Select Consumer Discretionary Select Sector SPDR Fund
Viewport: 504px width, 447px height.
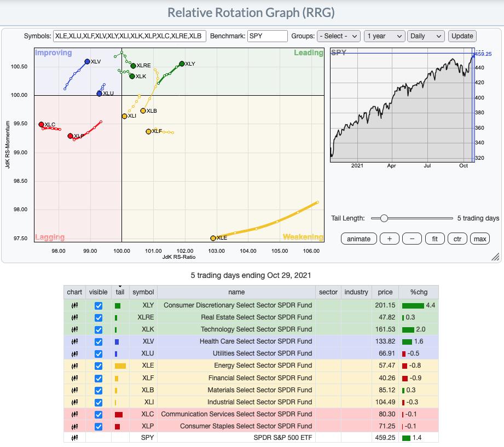pyautogui.click(x=237, y=305)
